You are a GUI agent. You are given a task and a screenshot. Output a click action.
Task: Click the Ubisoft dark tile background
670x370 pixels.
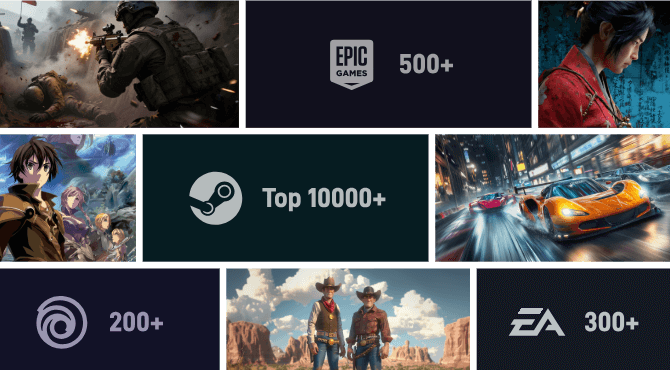click(x=109, y=319)
